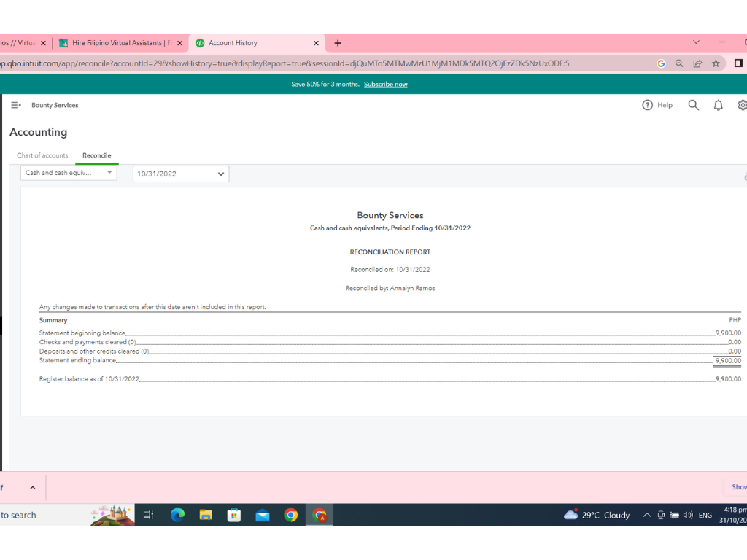Open the Help question-mark icon
This screenshot has height=560, width=747.
coord(647,105)
